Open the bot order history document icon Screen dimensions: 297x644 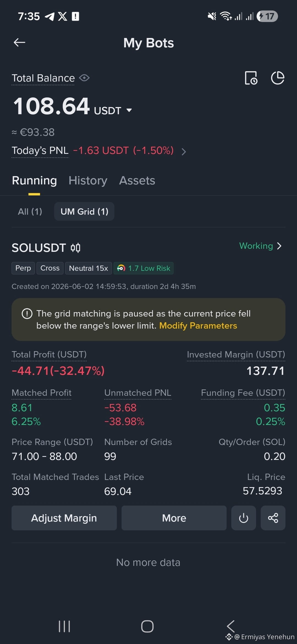point(251,78)
